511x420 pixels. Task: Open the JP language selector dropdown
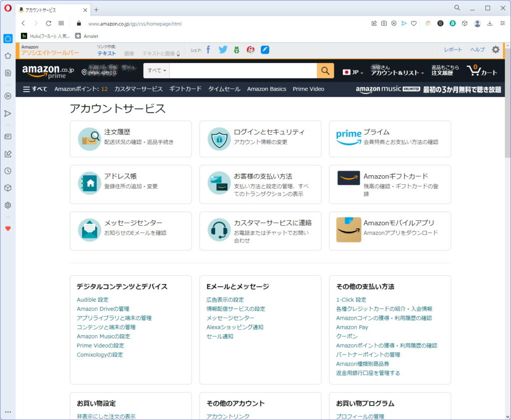pyautogui.click(x=353, y=72)
